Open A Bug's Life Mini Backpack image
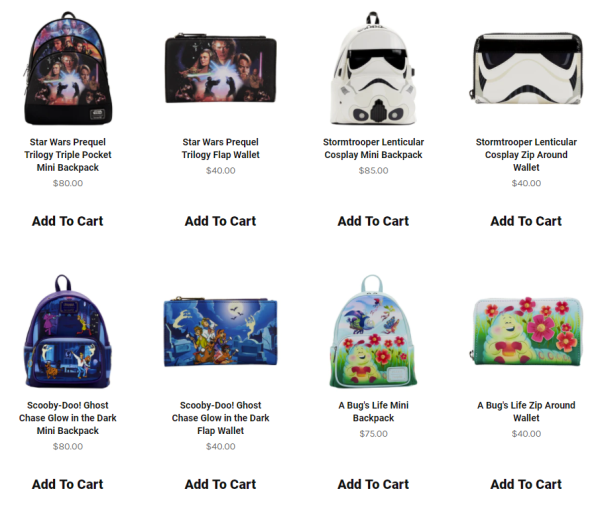 point(373,331)
